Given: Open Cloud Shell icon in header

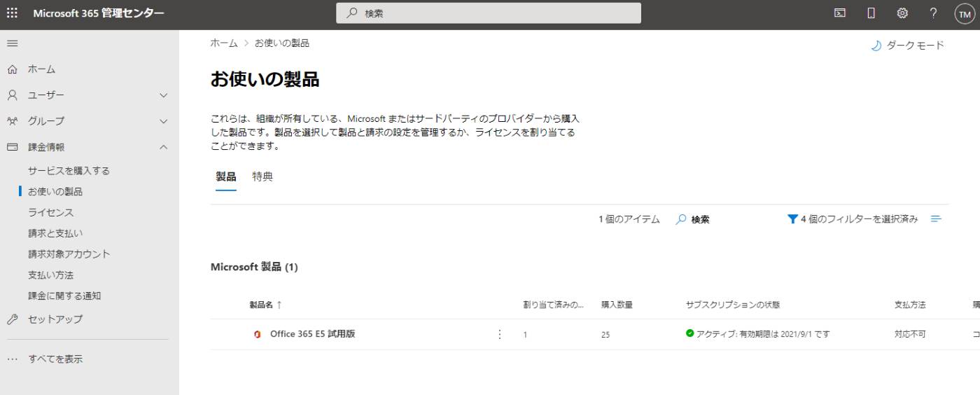Looking at the screenshot, I should [839, 13].
